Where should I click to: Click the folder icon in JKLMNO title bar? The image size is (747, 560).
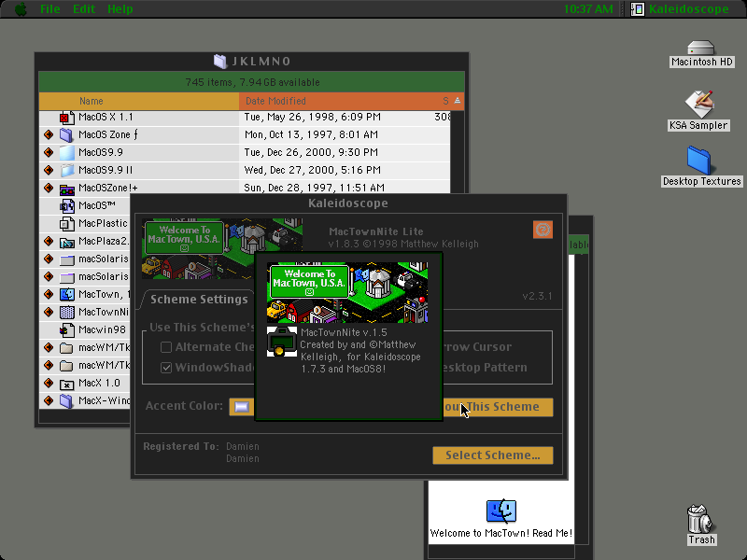pyautogui.click(x=220, y=61)
